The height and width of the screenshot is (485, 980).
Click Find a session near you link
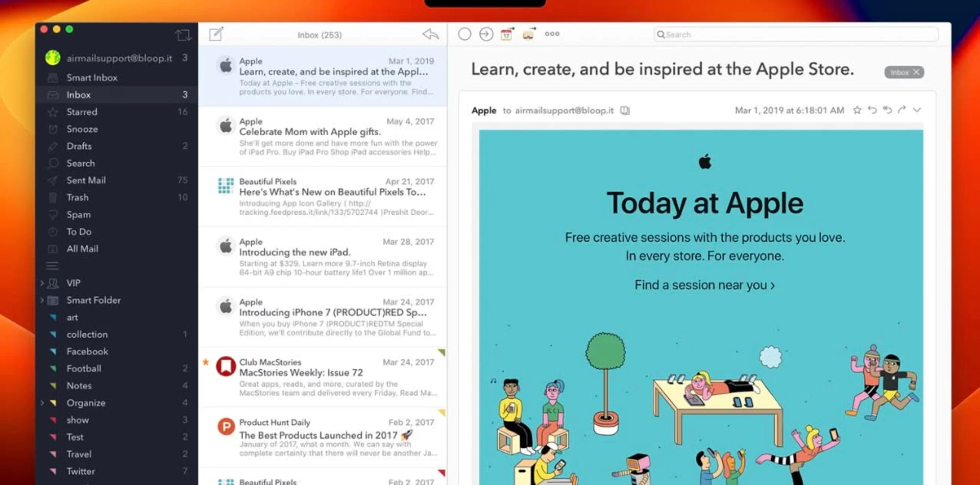704,285
